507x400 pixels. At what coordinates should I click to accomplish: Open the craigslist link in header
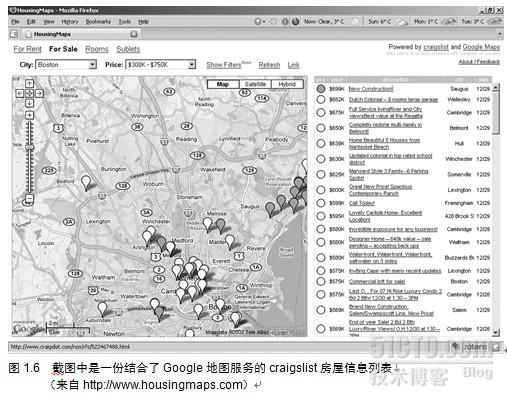pyautogui.click(x=436, y=47)
